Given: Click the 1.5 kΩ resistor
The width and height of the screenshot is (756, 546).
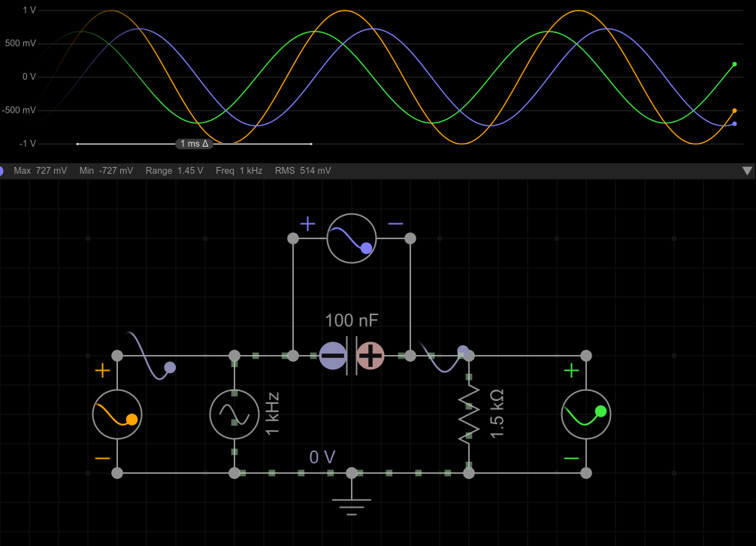Looking at the screenshot, I should pyautogui.click(x=469, y=414).
